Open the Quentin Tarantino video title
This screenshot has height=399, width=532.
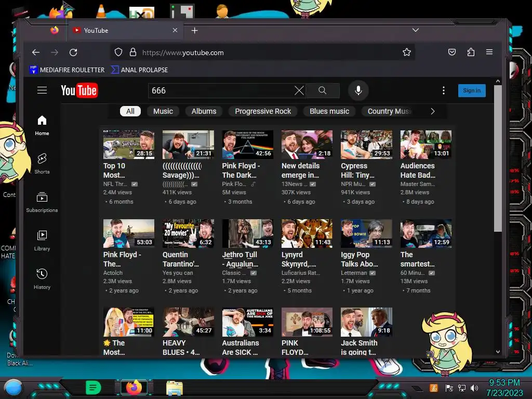pyautogui.click(x=181, y=259)
